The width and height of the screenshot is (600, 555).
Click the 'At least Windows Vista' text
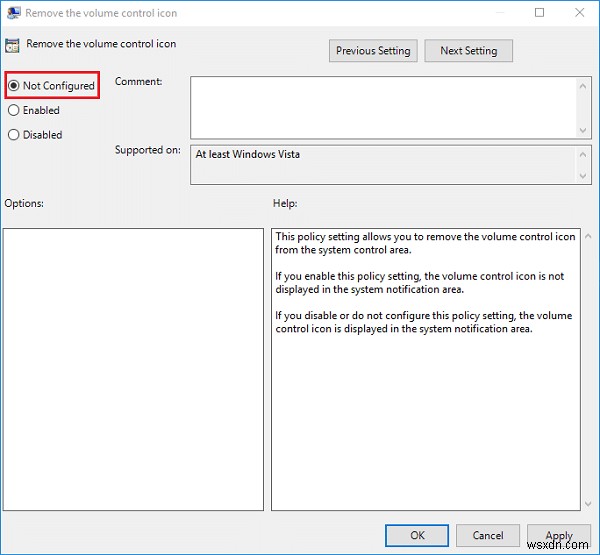click(x=248, y=154)
